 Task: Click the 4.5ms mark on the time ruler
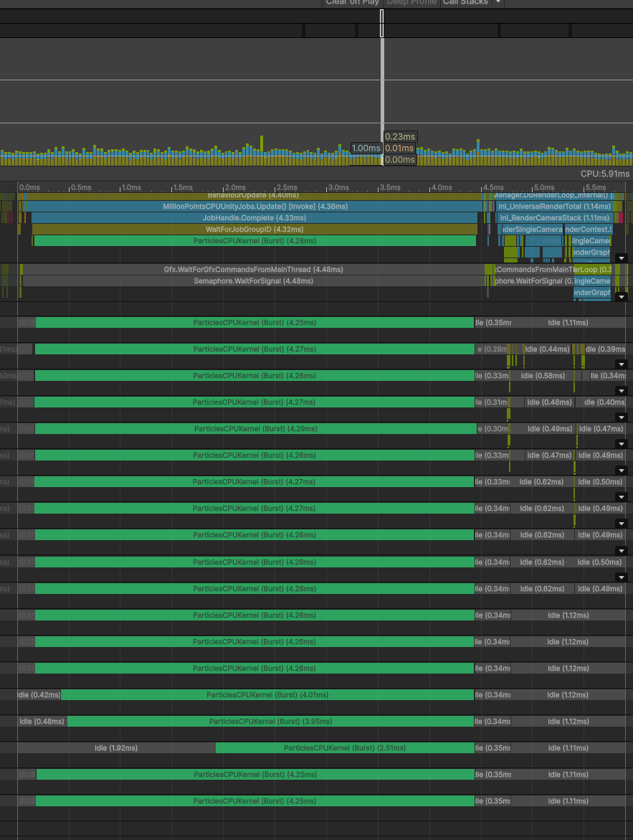[493, 187]
